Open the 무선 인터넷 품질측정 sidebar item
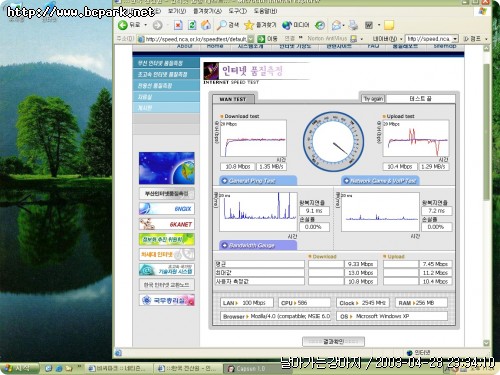 (x=166, y=63)
